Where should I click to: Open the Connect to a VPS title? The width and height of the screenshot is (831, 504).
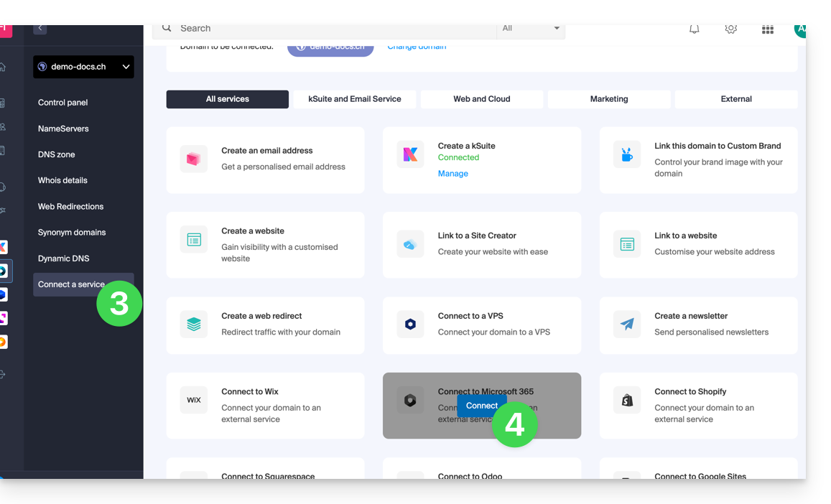[470, 316]
